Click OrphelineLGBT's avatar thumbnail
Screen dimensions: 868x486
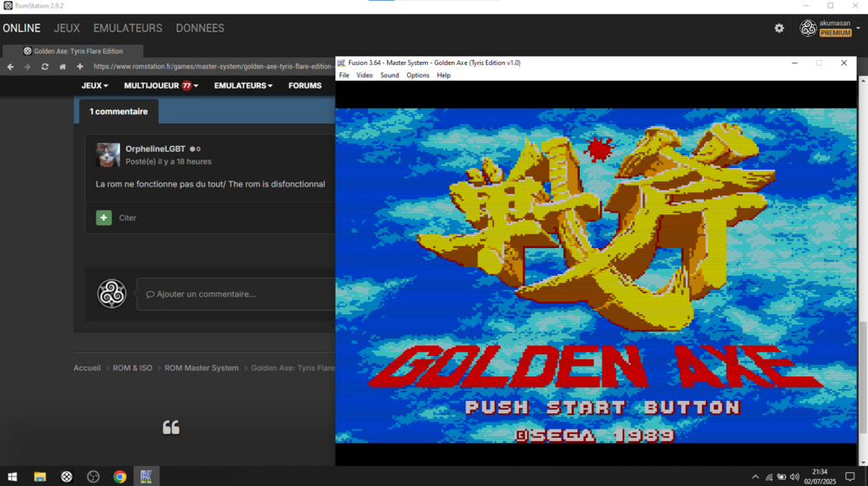pos(108,154)
